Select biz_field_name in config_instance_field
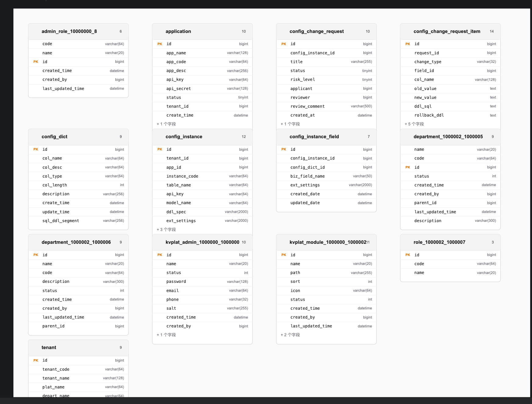Image resolution: width=532 pixels, height=404 pixels. (326, 176)
